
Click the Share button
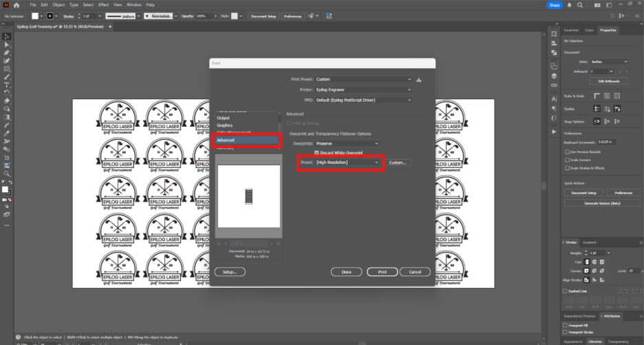(x=555, y=5)
